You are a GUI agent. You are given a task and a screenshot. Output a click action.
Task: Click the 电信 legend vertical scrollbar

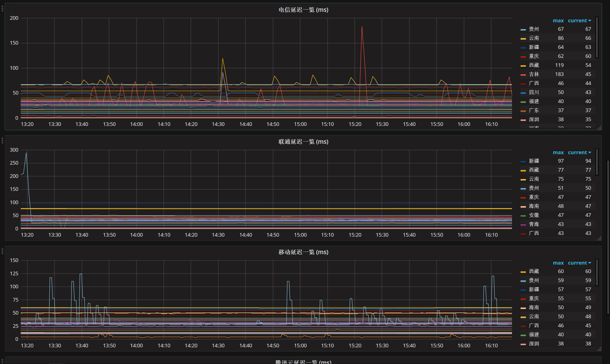(x=597, y=37)
